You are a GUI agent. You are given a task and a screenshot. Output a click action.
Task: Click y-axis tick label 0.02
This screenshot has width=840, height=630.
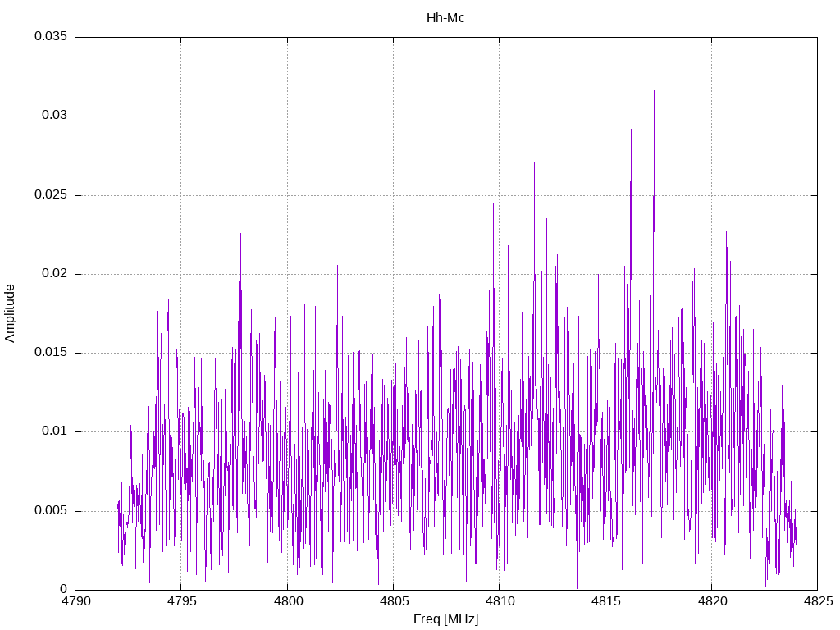[x=55, y=273]
